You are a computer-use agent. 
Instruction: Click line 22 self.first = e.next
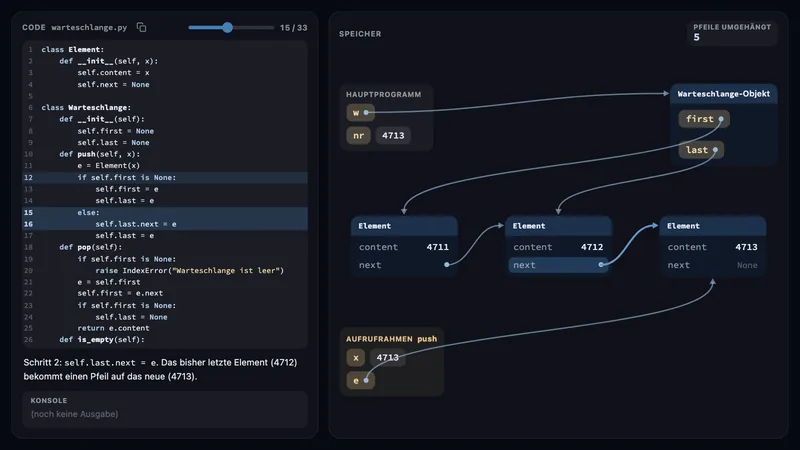click(x=165, y=293)
